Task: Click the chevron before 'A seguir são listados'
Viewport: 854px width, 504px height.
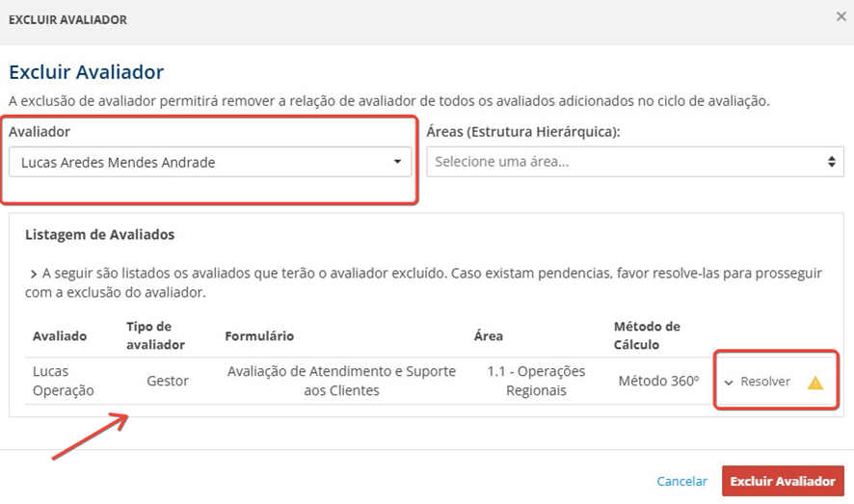Action: coord(33,274)
